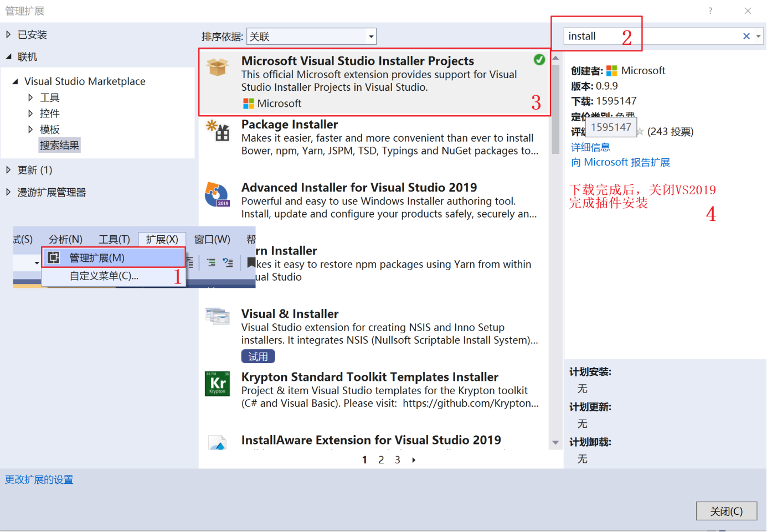767x532 pixels.
Task: Click the Package Installer gift icon
Action: [x=218, y=130]
